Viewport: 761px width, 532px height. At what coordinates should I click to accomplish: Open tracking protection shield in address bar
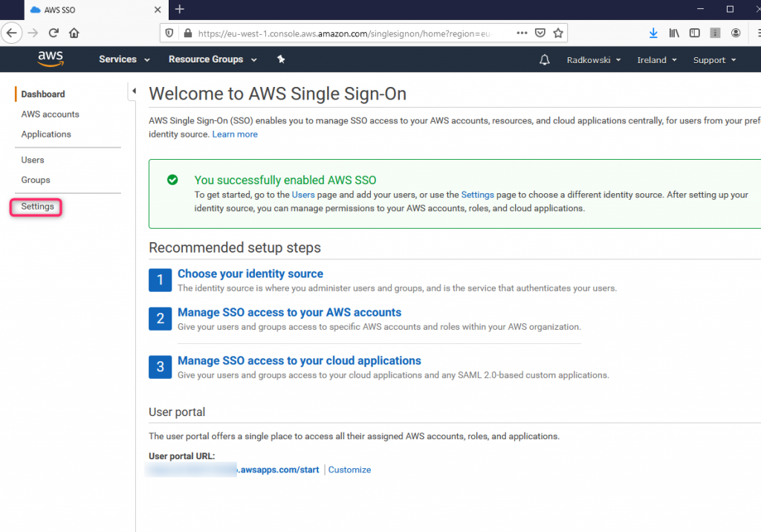click(169, 33)
